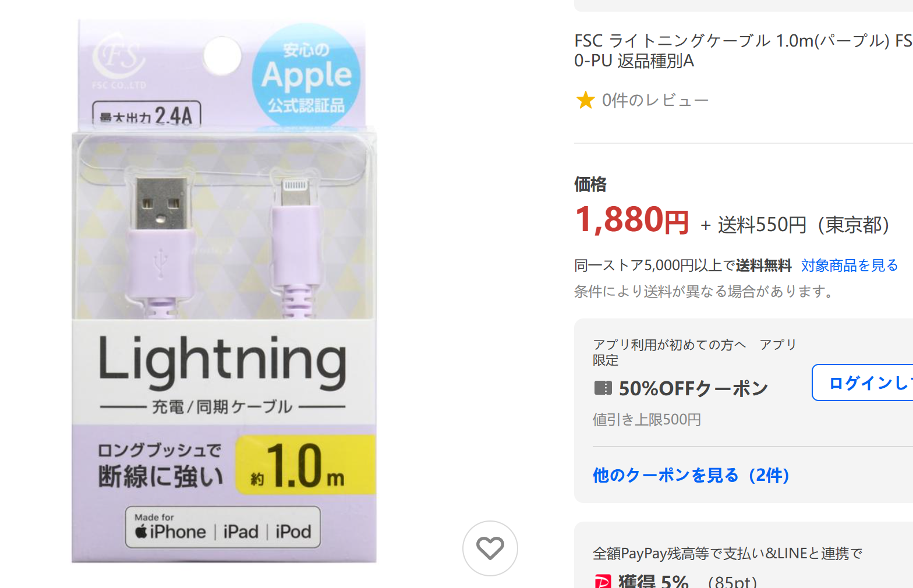This screenshot has width=913, height=588.
Task: Open the 0件のレビュー reviews link
Action: point(655,100)
